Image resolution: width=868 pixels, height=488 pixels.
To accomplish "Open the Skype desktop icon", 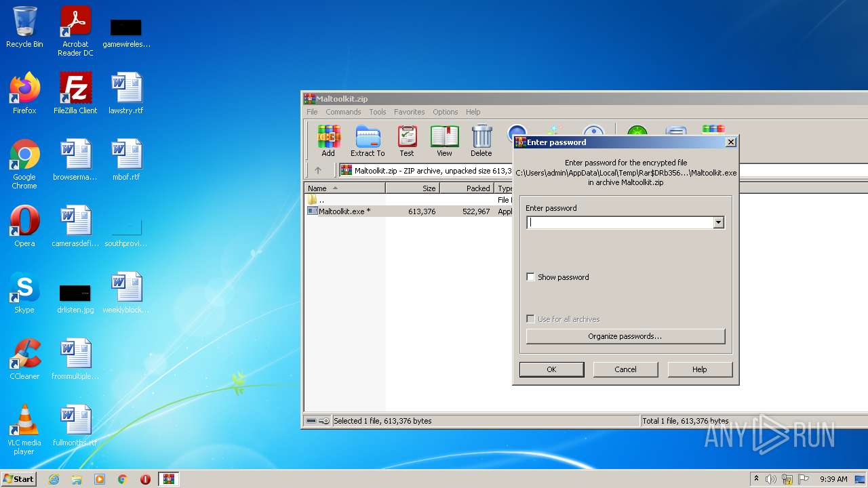I will tap(24, 293).
